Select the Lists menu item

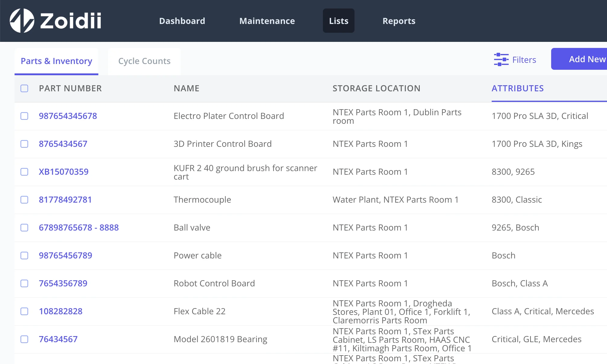(x=339, y=21)
